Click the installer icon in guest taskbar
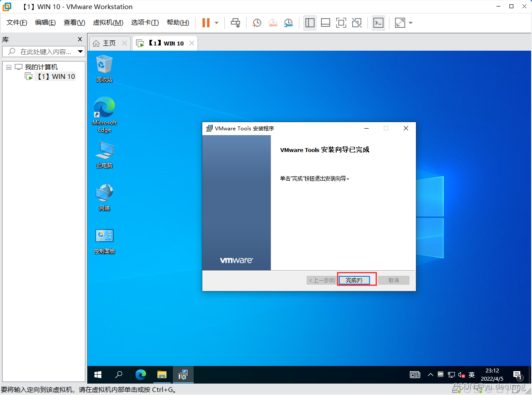Viewport: 532px width, 395px height. [x=183, y=375]
